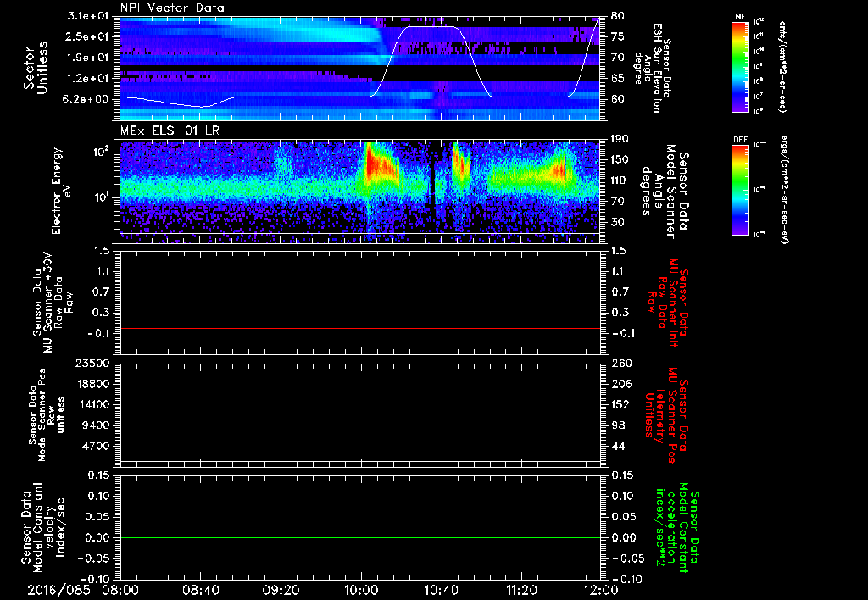Click the "1.9e+01" sector tick label

(88, 58)
